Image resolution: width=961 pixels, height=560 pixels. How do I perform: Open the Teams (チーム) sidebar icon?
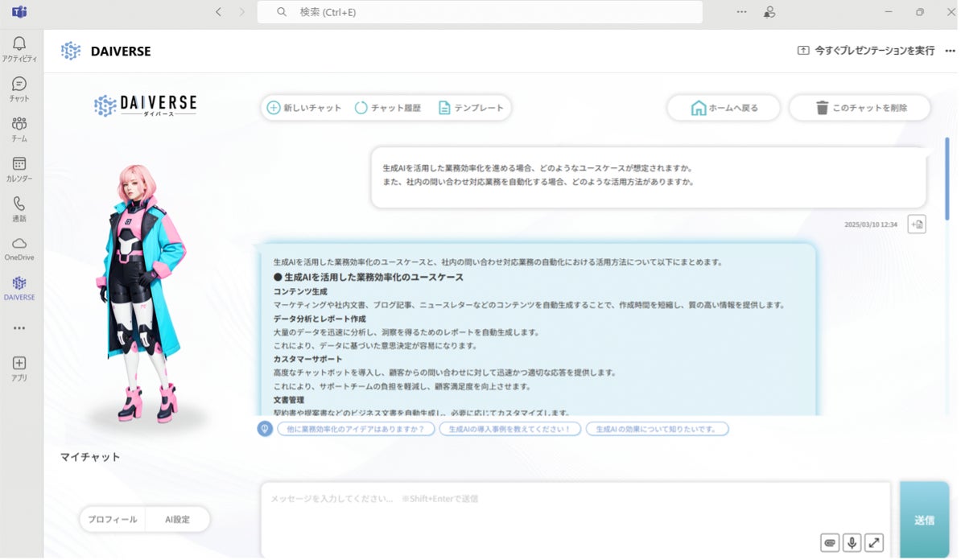coord(19,124)
